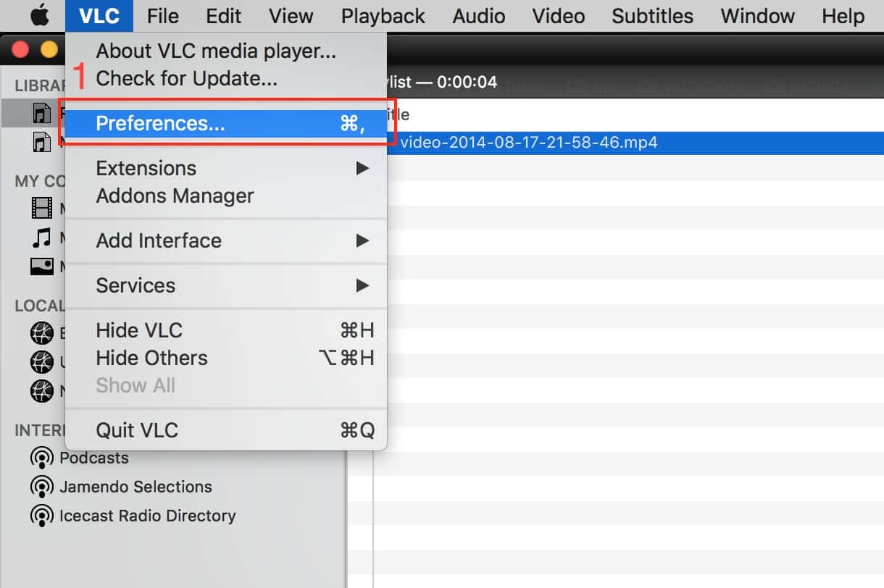Select Check for Update
This screenshot has height=588, width=884.
pos(226,78)
